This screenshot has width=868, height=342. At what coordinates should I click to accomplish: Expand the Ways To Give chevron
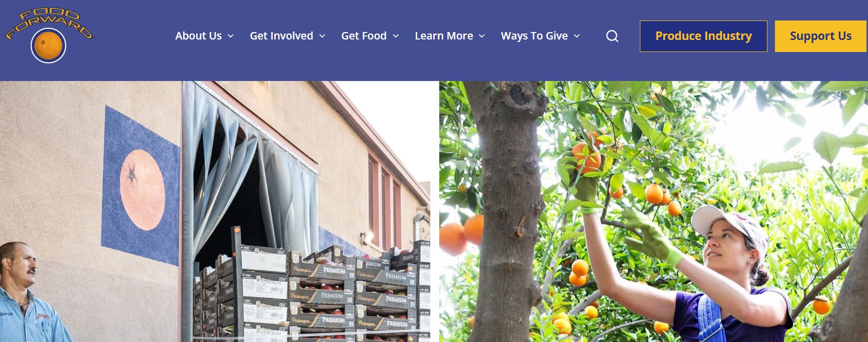click(577, 36)
